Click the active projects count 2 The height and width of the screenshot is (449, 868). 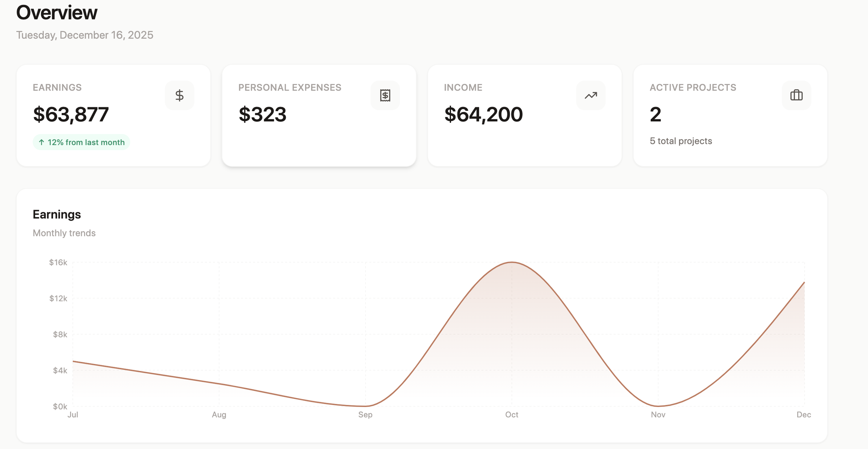(655, 115)
